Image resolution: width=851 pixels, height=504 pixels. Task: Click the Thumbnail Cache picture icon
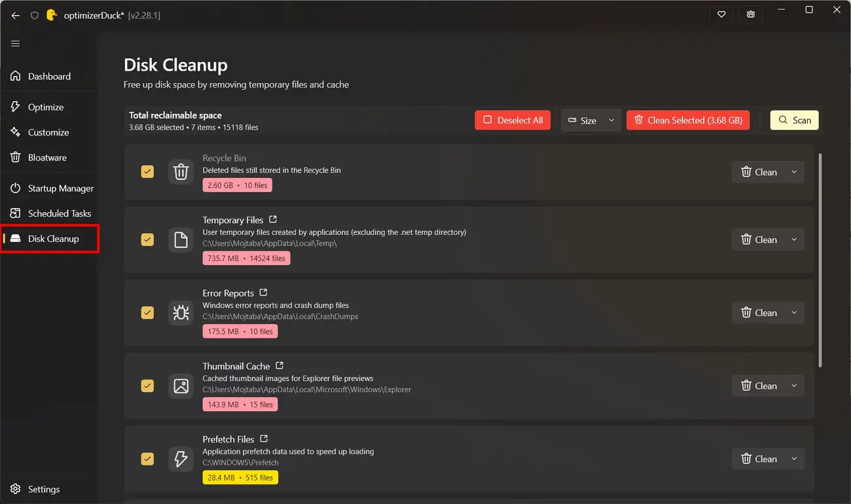[181, 386]
